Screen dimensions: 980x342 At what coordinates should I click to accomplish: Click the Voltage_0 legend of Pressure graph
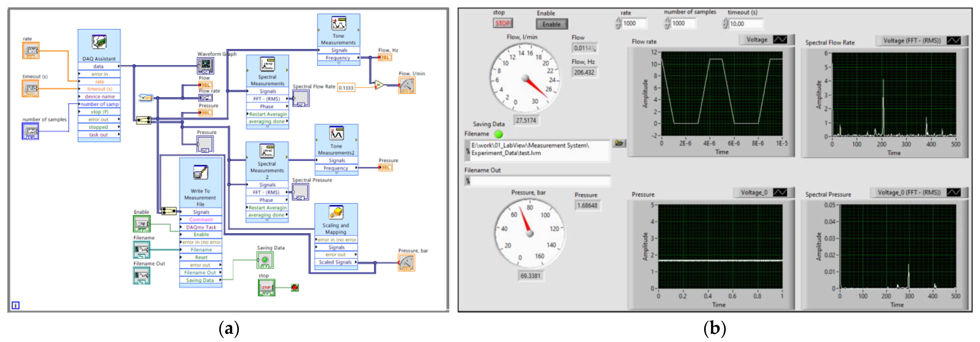tap(764, 192)
